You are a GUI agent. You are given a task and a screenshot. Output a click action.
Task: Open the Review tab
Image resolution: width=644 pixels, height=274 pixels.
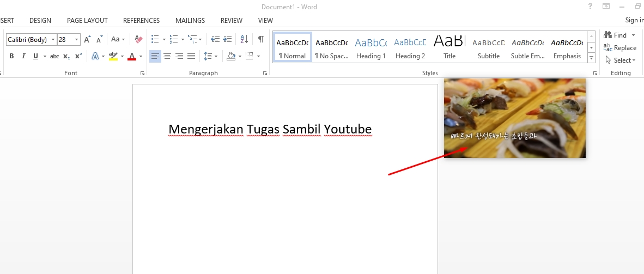[231, 21]
